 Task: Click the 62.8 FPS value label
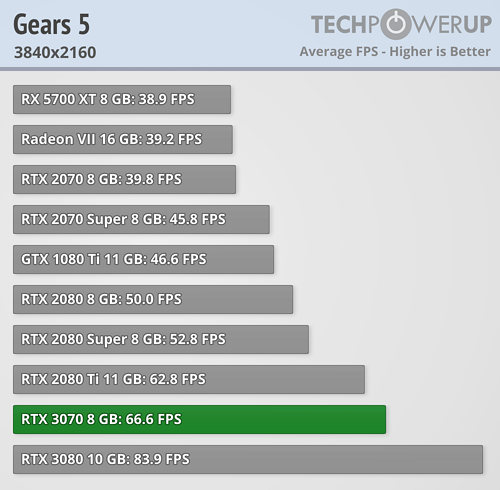point(178,379)
